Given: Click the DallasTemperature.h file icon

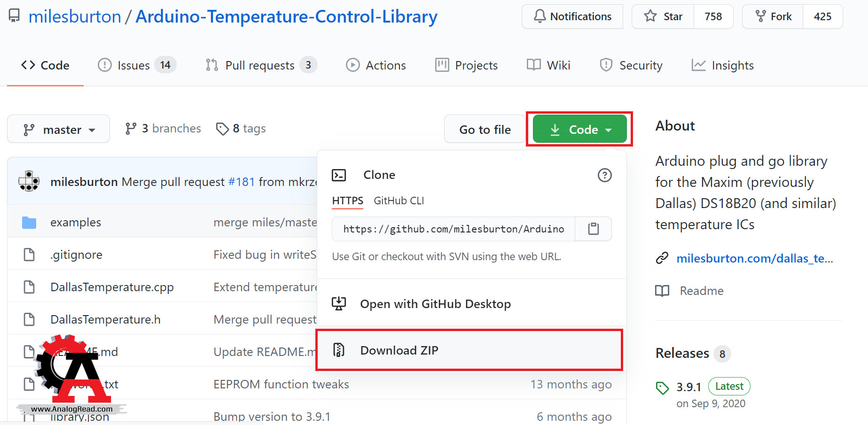Looking at the screenshot, I should click(29, 319).
